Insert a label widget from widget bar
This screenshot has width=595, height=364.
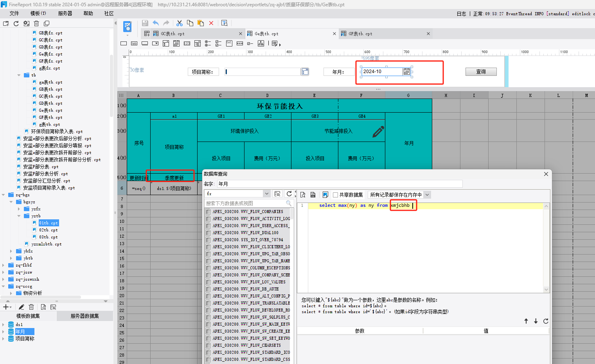coord(134,43)
